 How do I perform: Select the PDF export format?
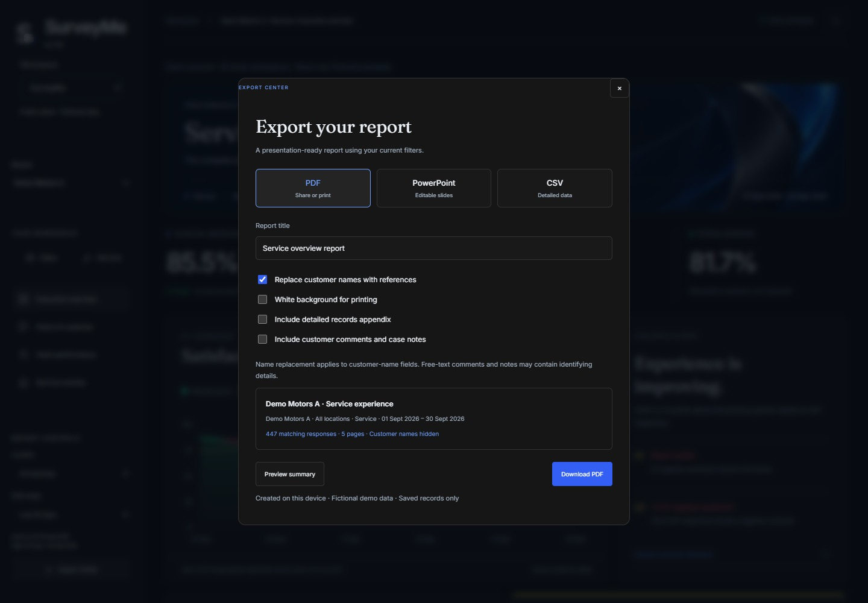point(313,188)
